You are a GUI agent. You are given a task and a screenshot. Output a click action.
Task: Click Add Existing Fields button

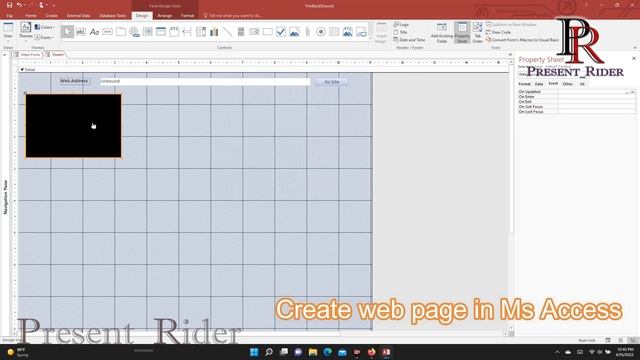(x=442, y=33)
